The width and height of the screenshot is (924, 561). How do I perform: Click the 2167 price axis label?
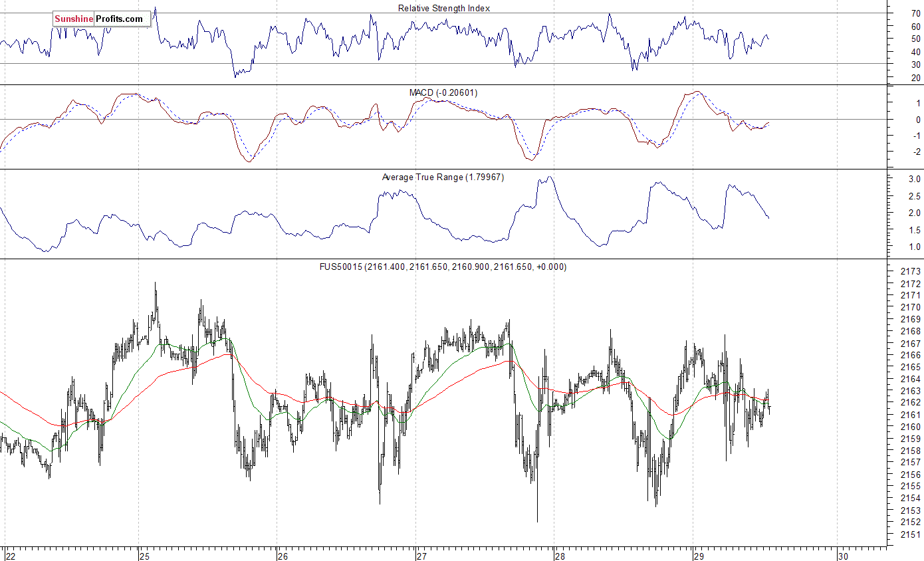tap(909, 344)
